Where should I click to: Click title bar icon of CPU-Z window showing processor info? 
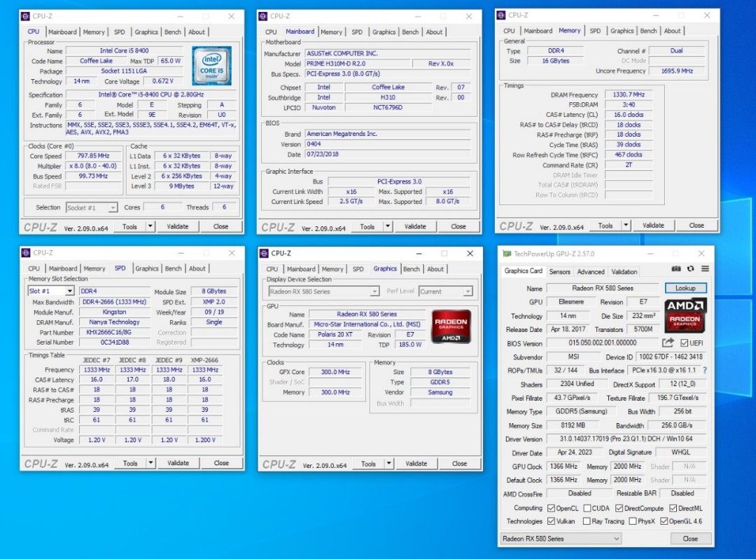tap(25, 16)
